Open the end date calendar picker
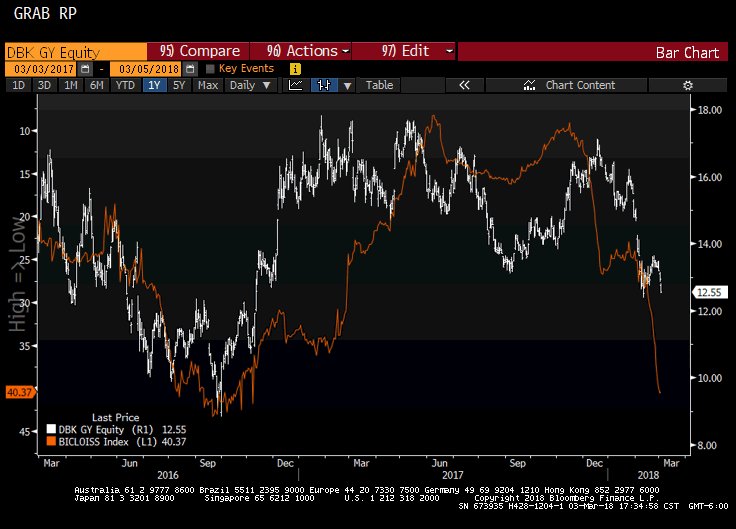The width and height of the screenshot is (736, 529). pyautogui.click(x=190, y=69)
